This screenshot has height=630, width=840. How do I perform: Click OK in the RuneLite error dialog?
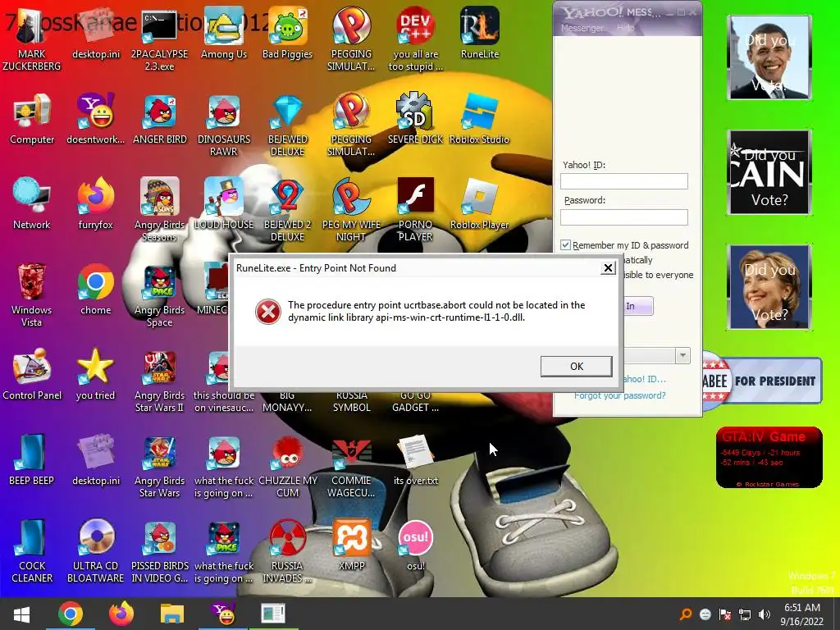[577, 367]
